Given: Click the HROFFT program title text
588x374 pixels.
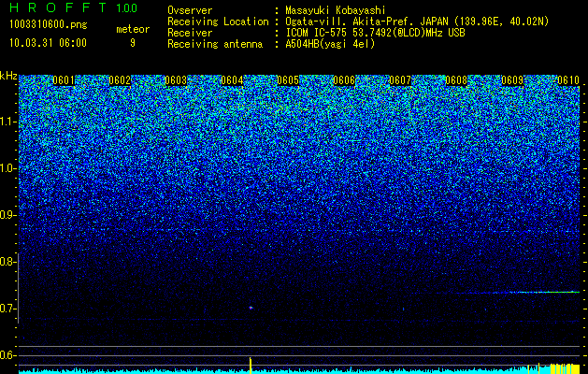Looking at the screenshot, I should (60, 7).
